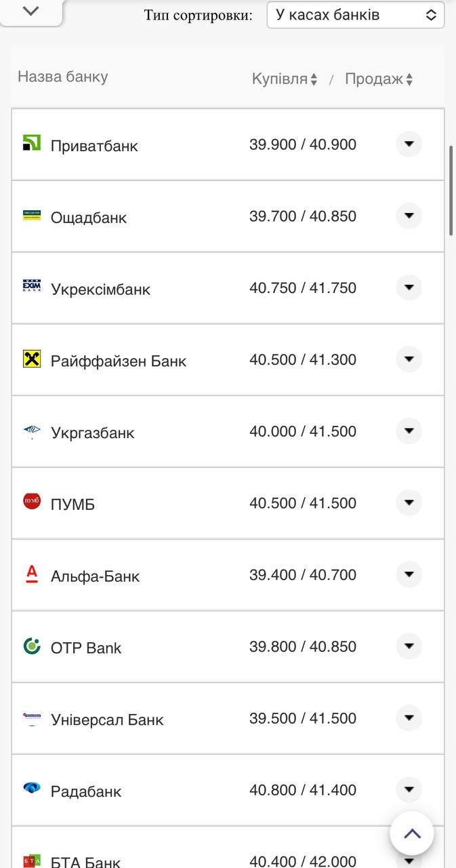Click the Укрексімбанк EXIM logo icon
This screenshot has height=868, width=456.
32,287
